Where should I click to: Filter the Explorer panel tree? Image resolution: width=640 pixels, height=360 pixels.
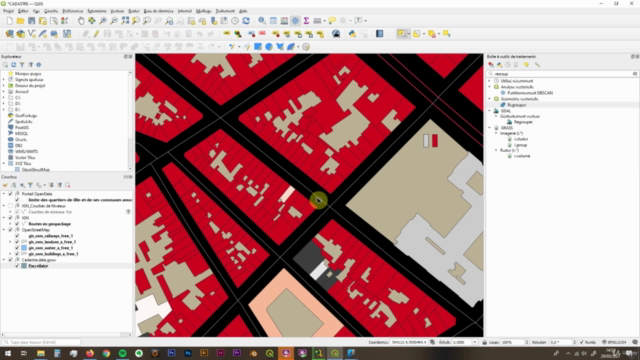(22, 65)
